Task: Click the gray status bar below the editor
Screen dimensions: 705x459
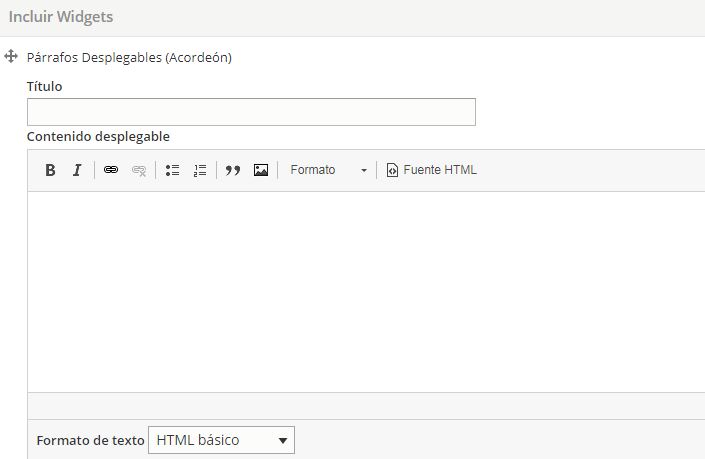Action: (366, 406)
